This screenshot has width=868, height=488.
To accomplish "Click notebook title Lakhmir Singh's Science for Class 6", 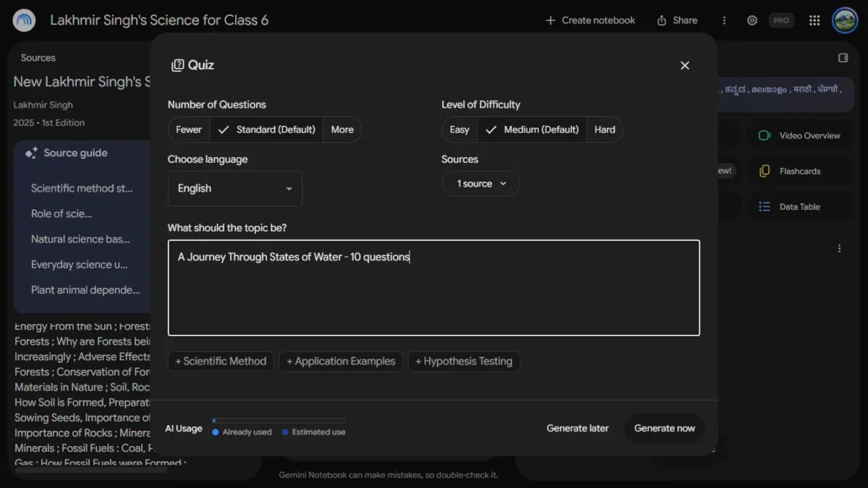I will click(x=159, y=20).
